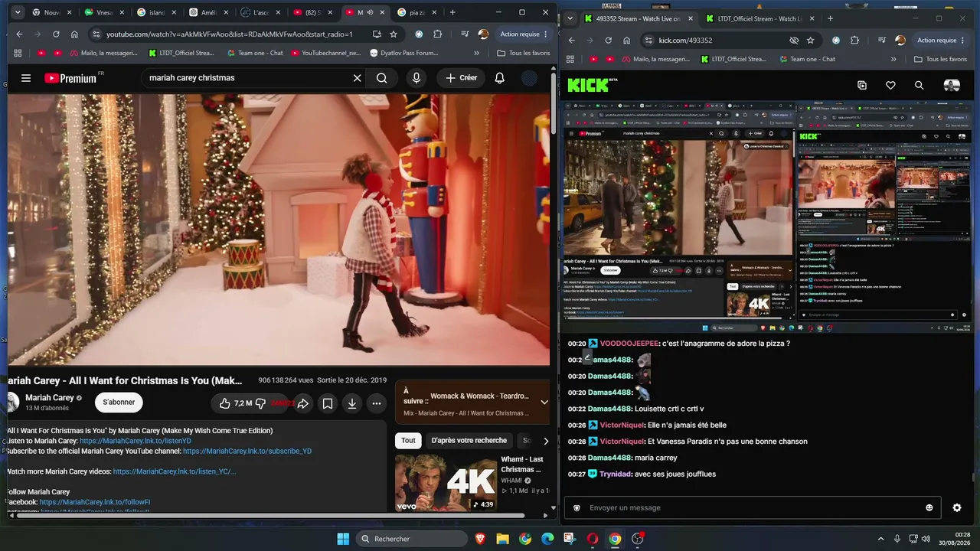Expand the À suivre mix playlist panel

click(x=544, y=402)
